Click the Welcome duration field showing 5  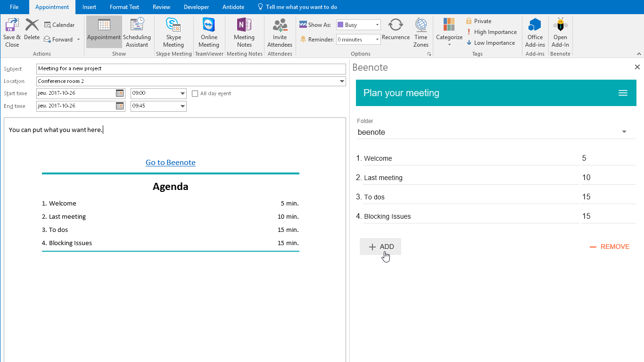pos(608,158)
